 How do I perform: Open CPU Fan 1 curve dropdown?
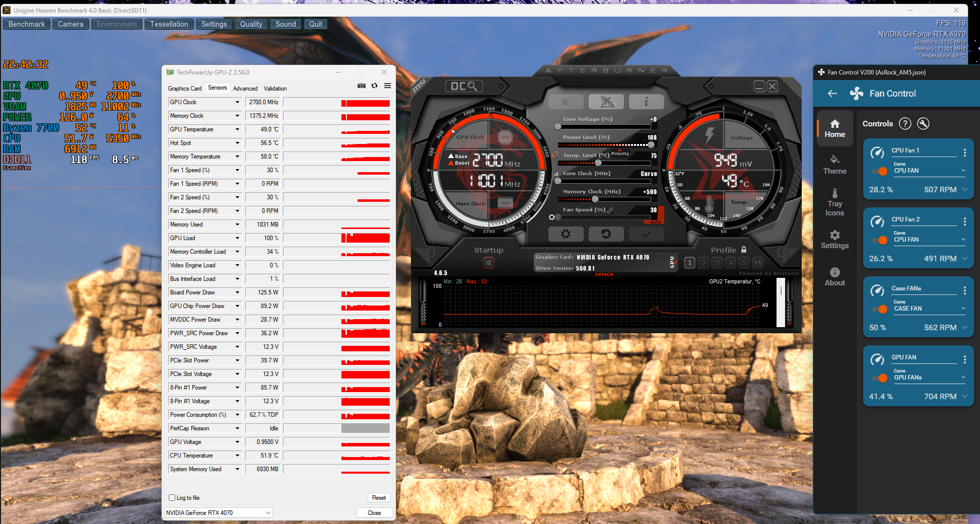tap(929, 171)
